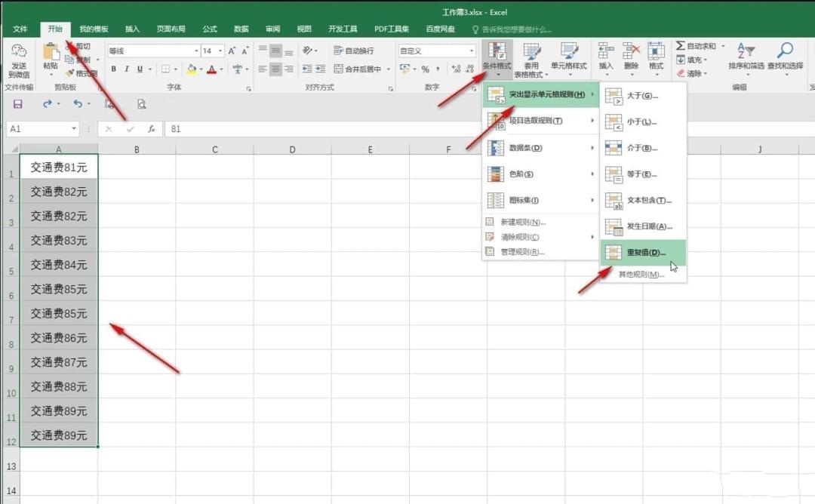The image size is (815, 504).
Task: Expand the font size dropdown showing 14
Action: click(x=220, y=51)
